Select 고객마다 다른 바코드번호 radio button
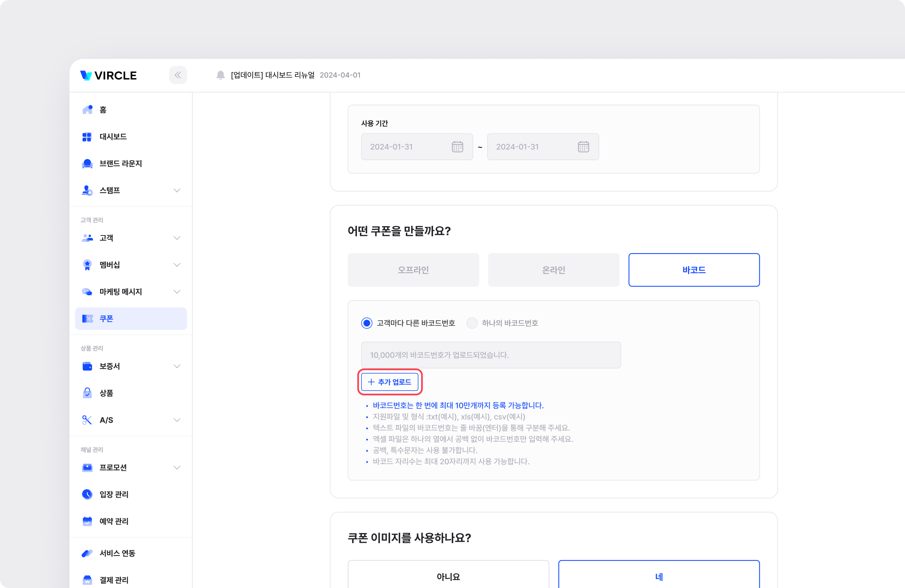This screenshot has height=588, width=905. pos(367,323)
